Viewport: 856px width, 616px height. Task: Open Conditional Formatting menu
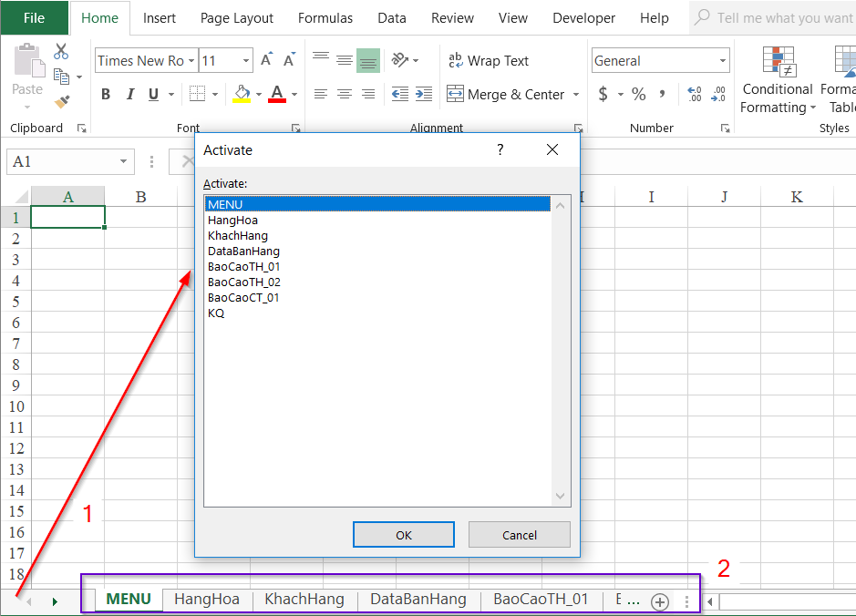(778, 80)
